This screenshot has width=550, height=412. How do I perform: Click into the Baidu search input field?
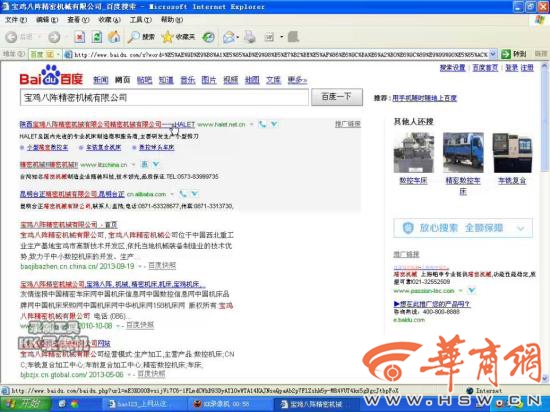165,97
